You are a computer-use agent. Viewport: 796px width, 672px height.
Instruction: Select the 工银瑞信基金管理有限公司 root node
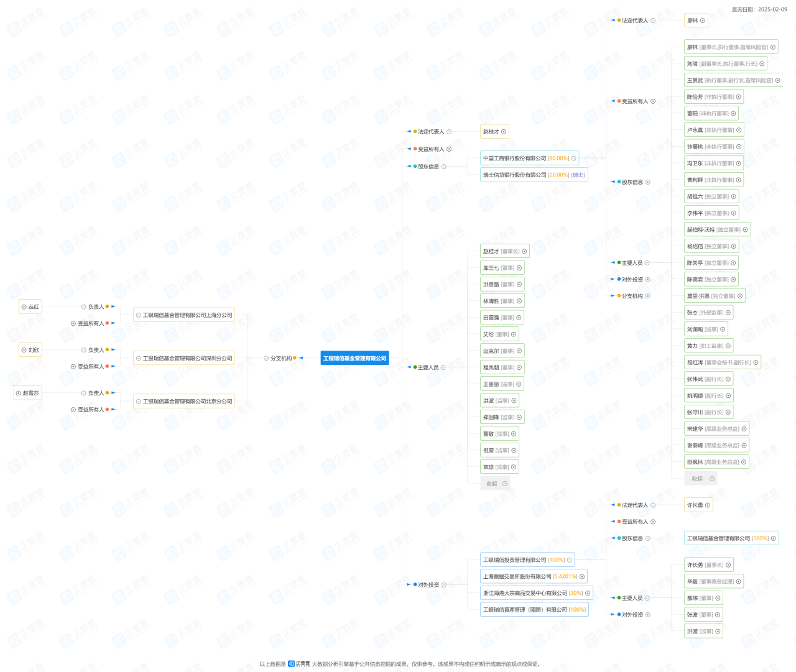click(354, 359)
